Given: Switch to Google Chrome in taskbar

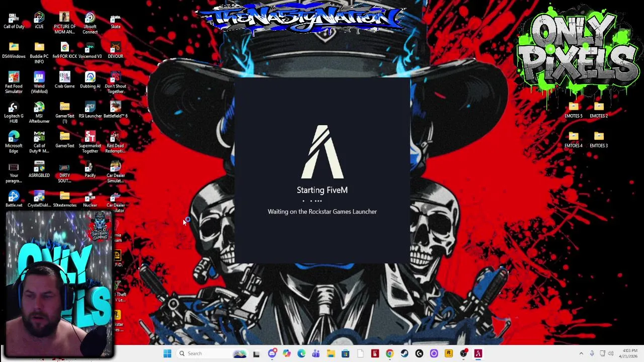Looking at the screenshot, I should pyautogui.click(x=389, y=353).
